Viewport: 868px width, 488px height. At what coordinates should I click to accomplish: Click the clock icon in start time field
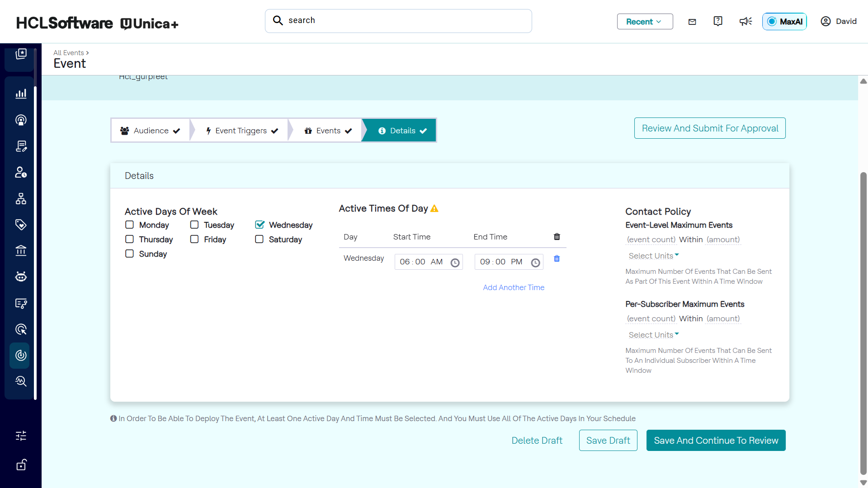click(x=455, y=263)
